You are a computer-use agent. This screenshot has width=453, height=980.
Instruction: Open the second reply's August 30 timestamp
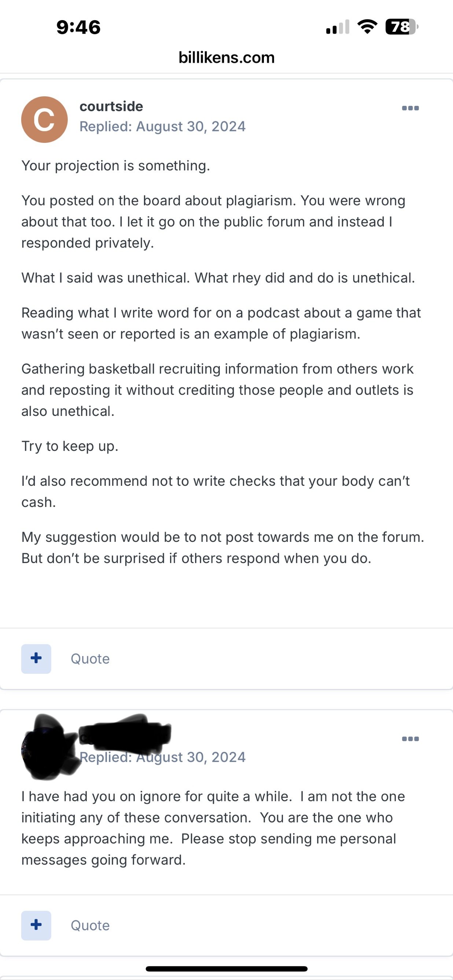coord(163,758)
